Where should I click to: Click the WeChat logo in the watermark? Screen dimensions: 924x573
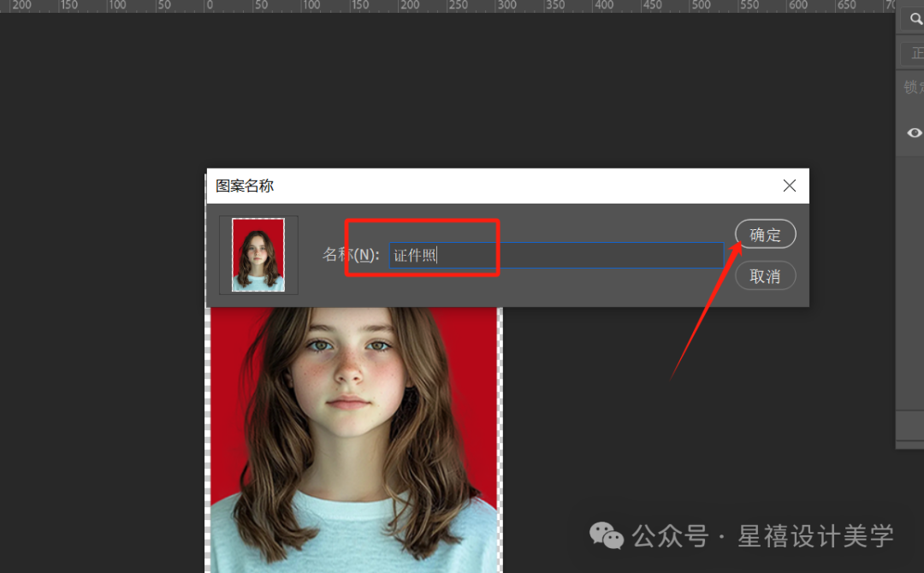[607, 535]
